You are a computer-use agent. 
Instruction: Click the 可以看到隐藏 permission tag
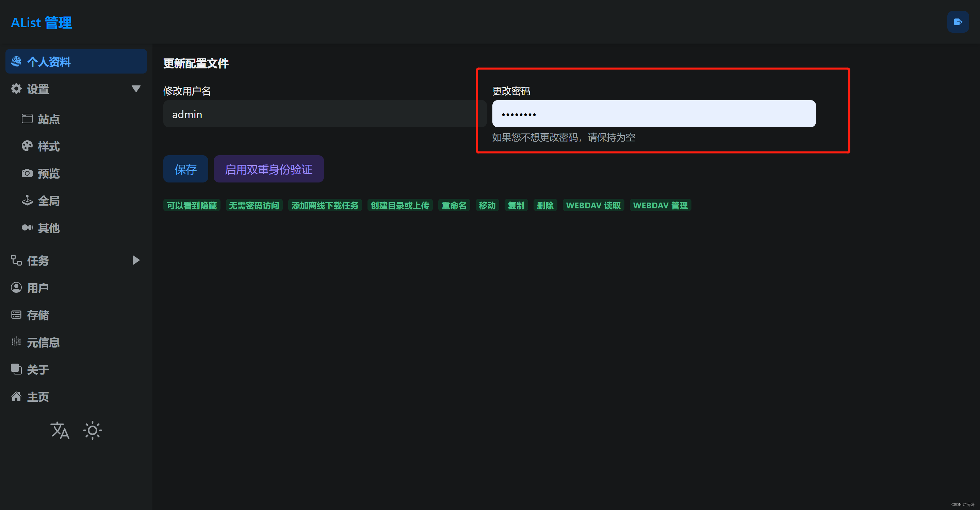(192, 205)
